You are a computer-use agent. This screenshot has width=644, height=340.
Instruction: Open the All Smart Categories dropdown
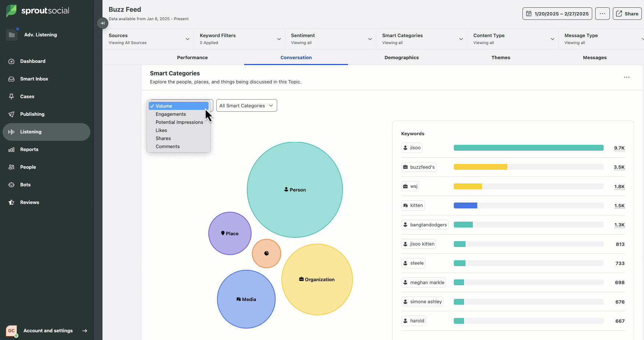246,105
